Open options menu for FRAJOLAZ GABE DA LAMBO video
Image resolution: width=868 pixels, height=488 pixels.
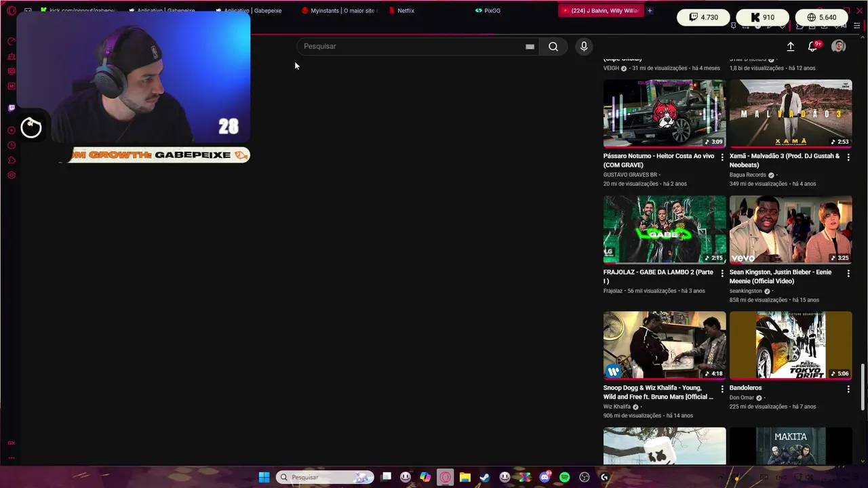coord(722,273)
